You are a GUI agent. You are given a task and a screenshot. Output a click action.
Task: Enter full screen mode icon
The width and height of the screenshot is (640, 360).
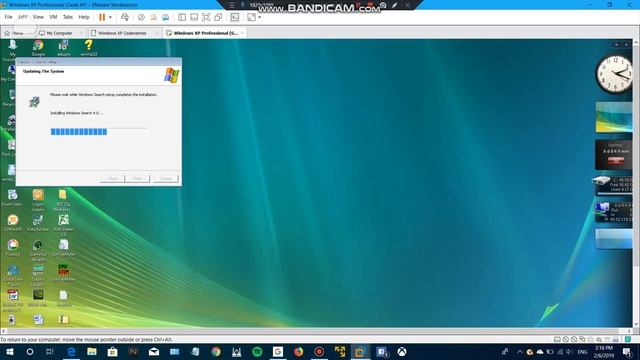[x=206, y=17]
